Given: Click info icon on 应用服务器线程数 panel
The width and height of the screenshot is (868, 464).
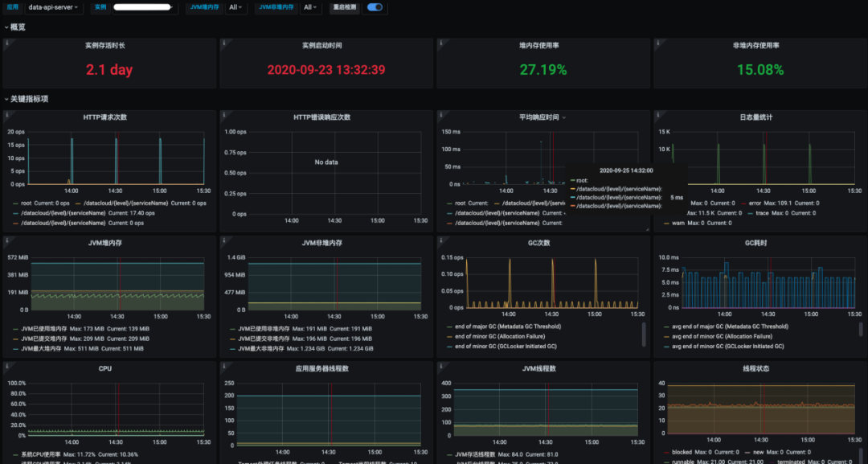Looking at the screenshot, I should (223, 366).
